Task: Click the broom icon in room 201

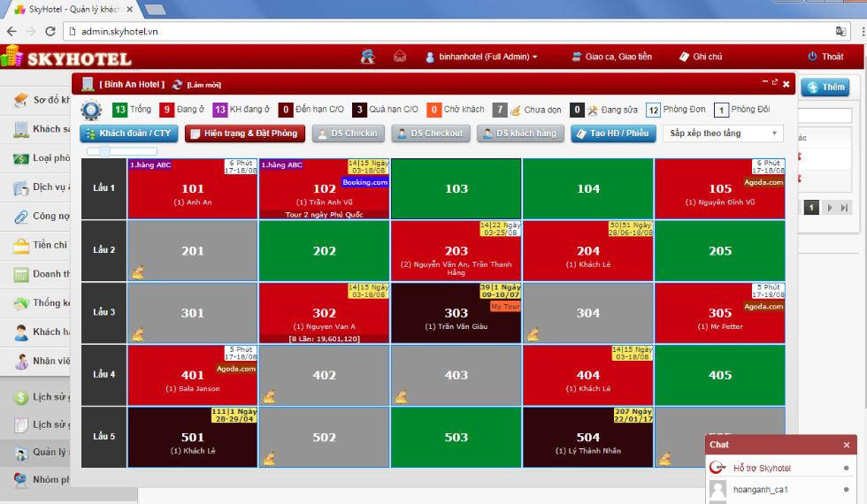Action: [138, 272]
